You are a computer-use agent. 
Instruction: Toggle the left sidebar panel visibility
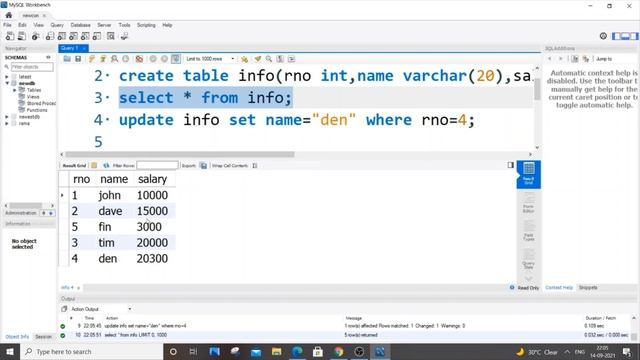point(616,36)
